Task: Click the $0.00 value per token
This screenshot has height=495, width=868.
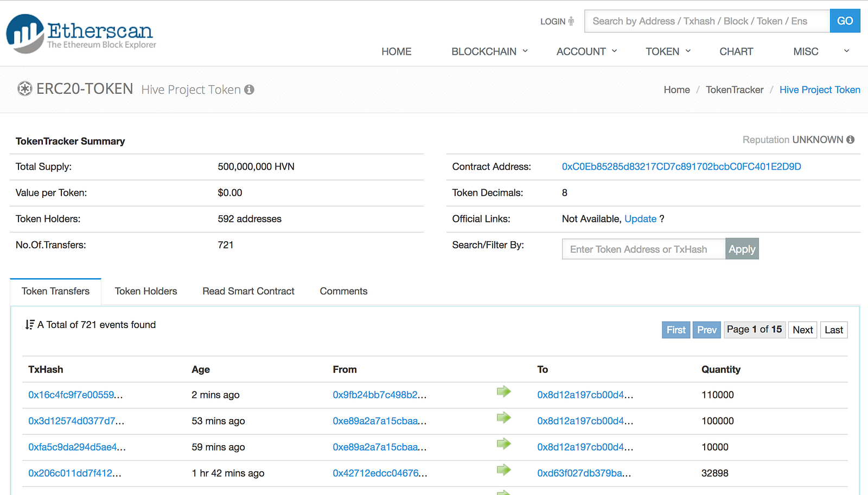Action: [x=230, y=192]
